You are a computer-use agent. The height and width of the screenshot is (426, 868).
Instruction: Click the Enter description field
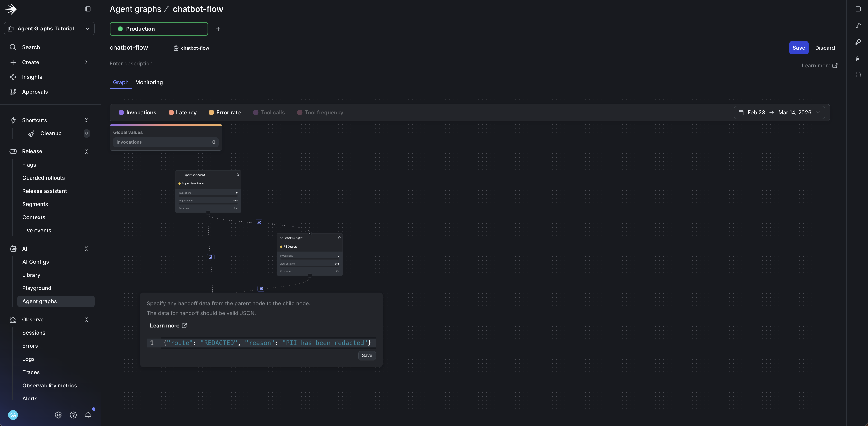[x=131, y=63]
